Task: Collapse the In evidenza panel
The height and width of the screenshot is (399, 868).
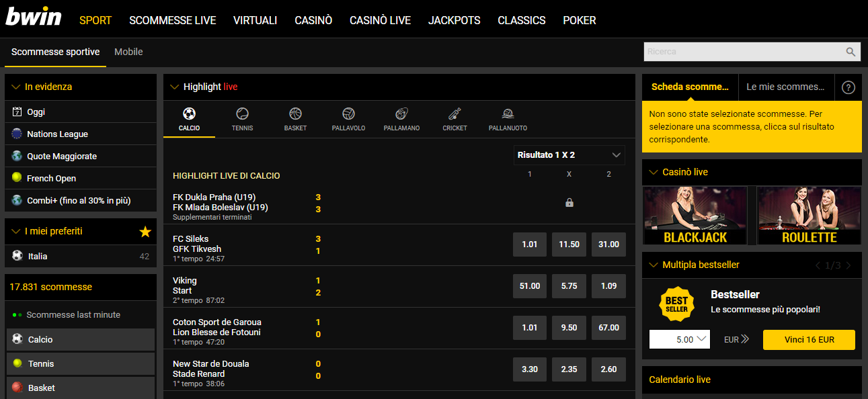Action: (x=16, y=87)
